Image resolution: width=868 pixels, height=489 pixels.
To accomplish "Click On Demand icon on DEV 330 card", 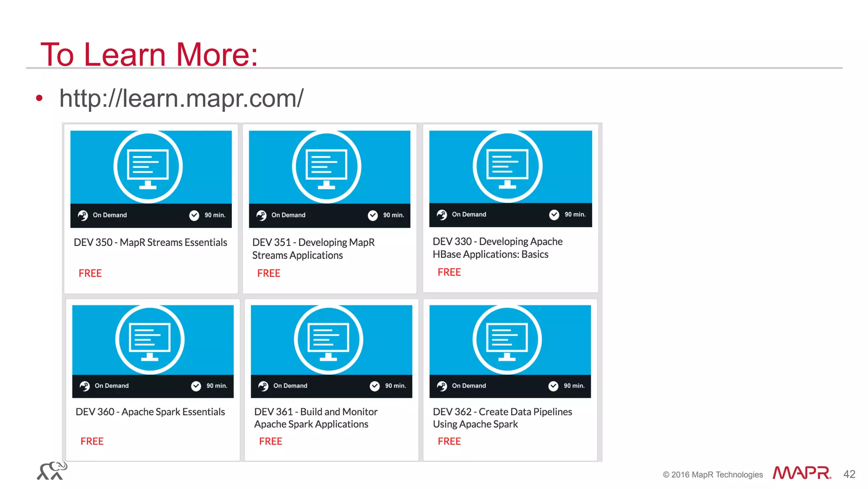I will [x=442, y=215].
